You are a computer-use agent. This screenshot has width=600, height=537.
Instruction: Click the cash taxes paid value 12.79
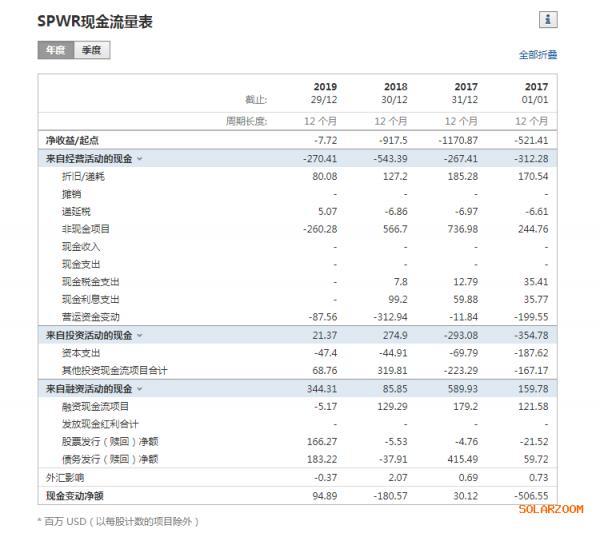click(x=466, y=282)
